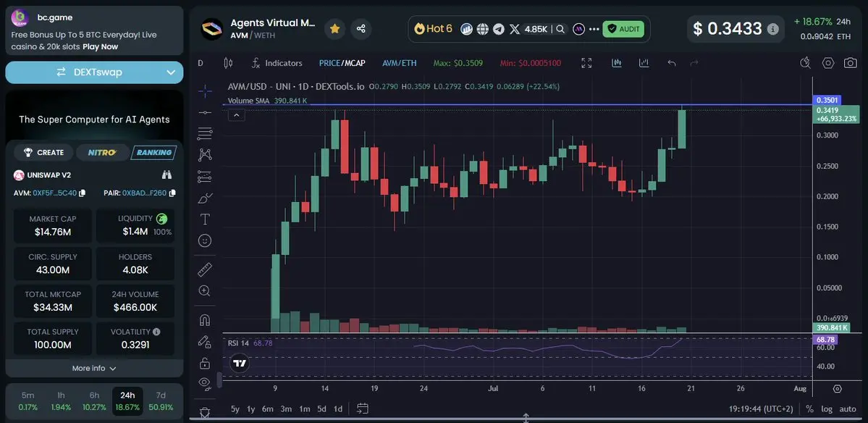This screenshot has height=423, width=868.
Task: Search X mentions with magnifier icon
Action: (x=560, y=29)
